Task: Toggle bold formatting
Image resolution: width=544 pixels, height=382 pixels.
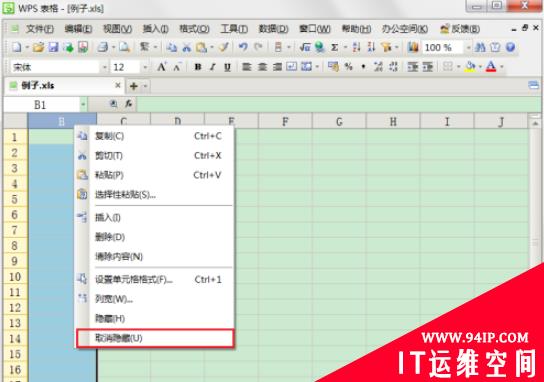Action: 198,67
